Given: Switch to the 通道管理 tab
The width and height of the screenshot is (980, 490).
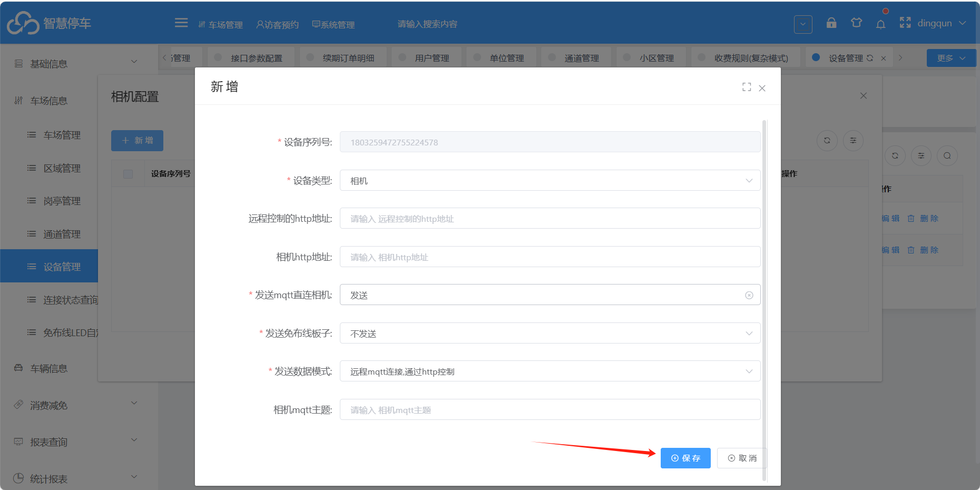Looking at the screenshot, I should click(x=576, y=57).
